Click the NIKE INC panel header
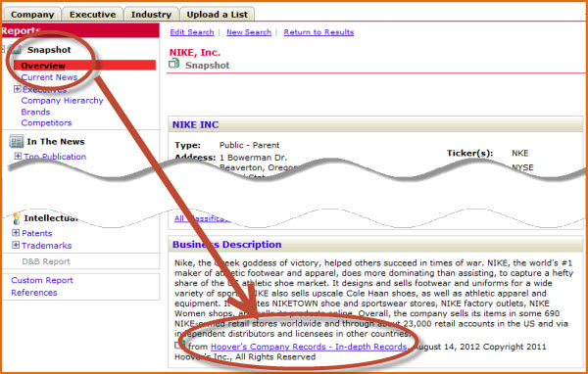The width and height of the screenshot is (588, 374). 375,124
